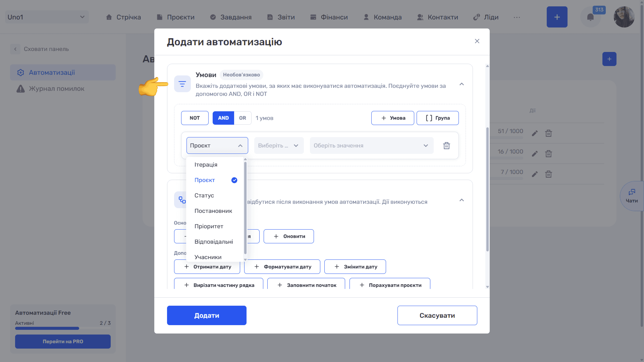The width and height of the screenshot is (644, 362).
Task: Choose Пріоритет from field list
Action: point(215,226)
